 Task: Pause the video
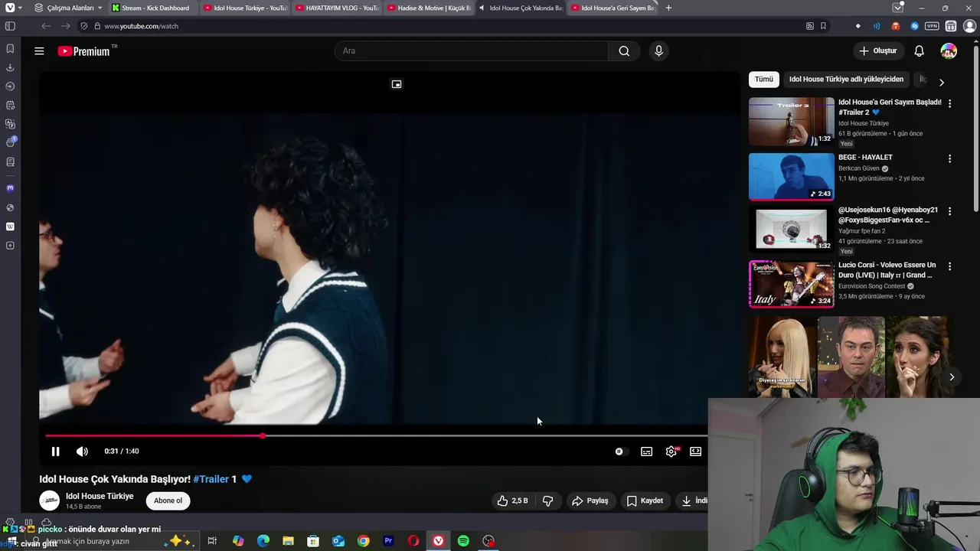click(x=55, y=452)
